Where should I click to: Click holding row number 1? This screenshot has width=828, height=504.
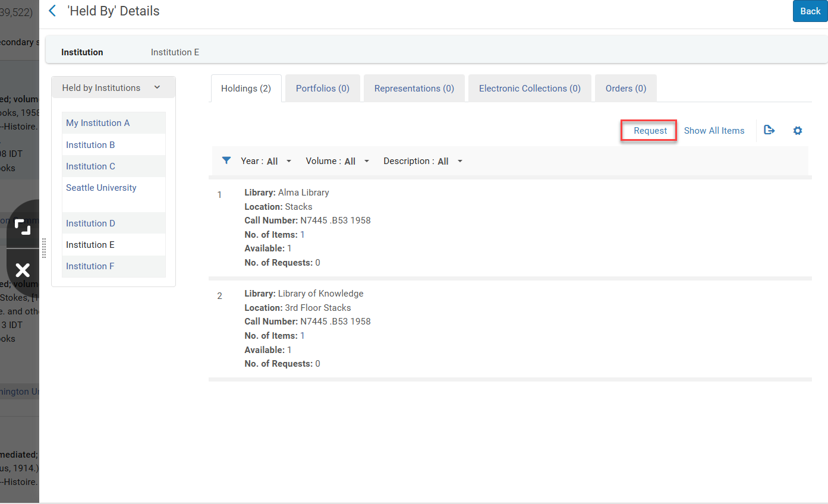pyautogui.click(x=219, y=195)
